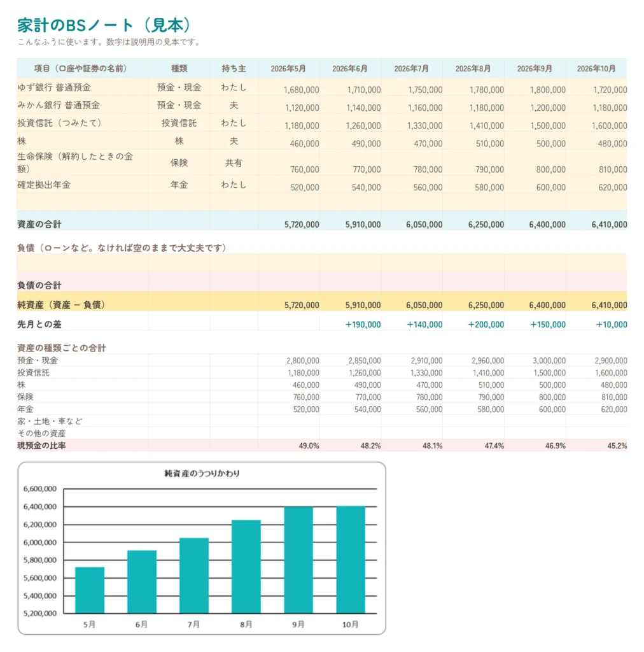Click the みかん銀行 普通預金 row name
The height and width of the screenshot is (652, 644).
59,105
